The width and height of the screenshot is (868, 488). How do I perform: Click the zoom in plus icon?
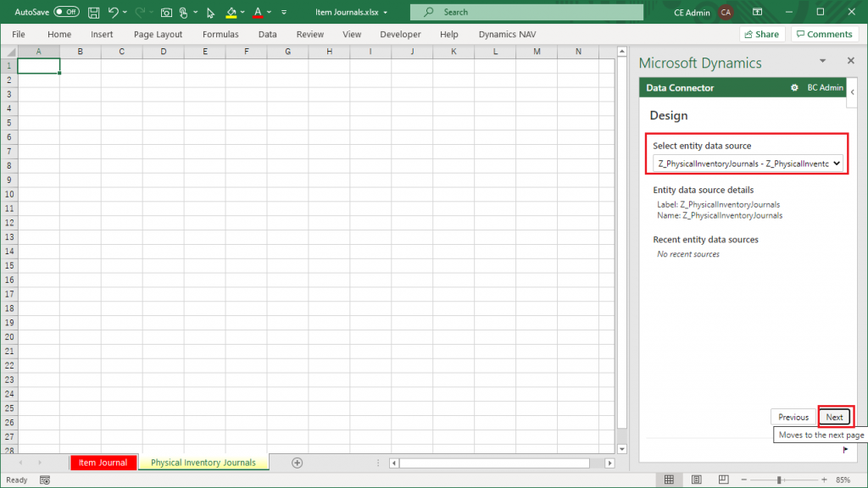click(x=824, y=480)
